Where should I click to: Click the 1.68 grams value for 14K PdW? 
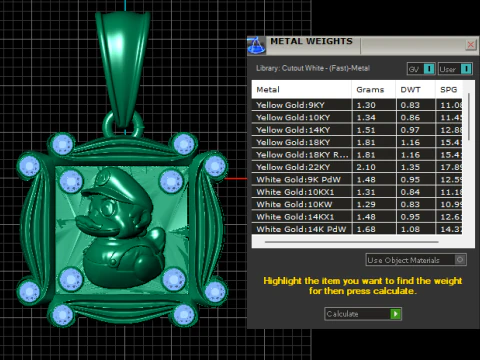point(366,229)
